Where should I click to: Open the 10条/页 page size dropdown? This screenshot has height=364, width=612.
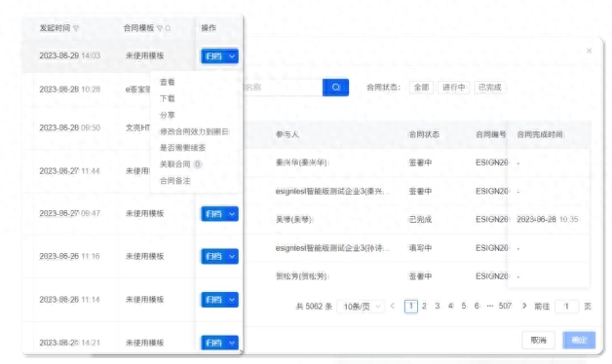pos(361,307)
